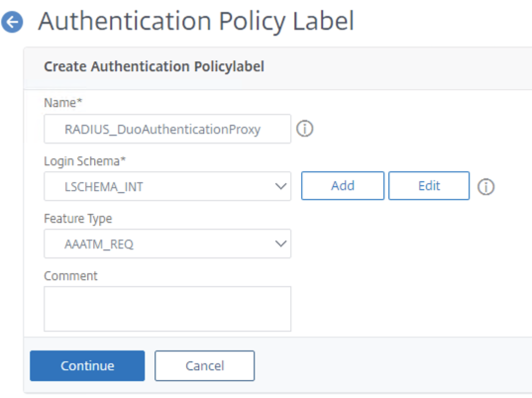Click the chevron on Login Schema selector
Screen dimensions: 532x398
click(x=280, y=186)
